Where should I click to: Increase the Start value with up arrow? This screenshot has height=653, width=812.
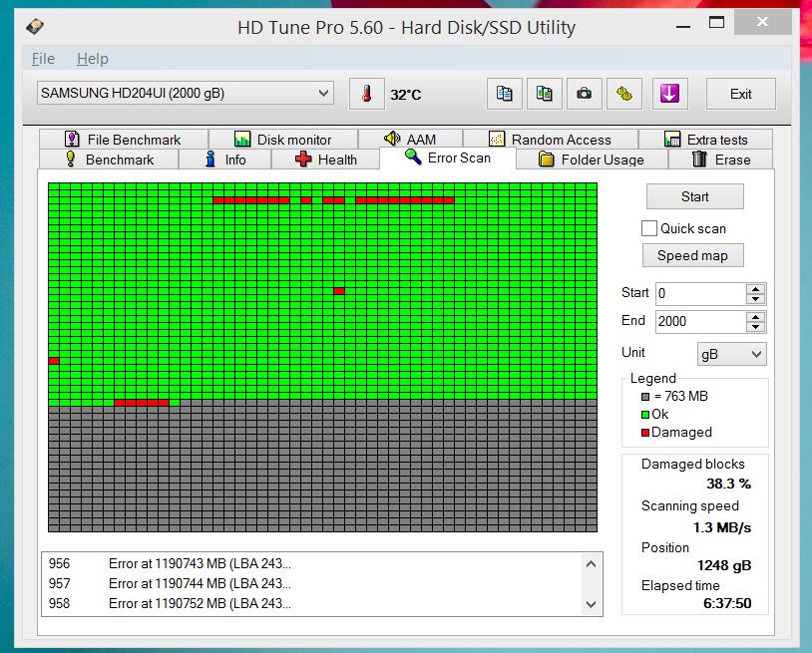click(755, 289)
